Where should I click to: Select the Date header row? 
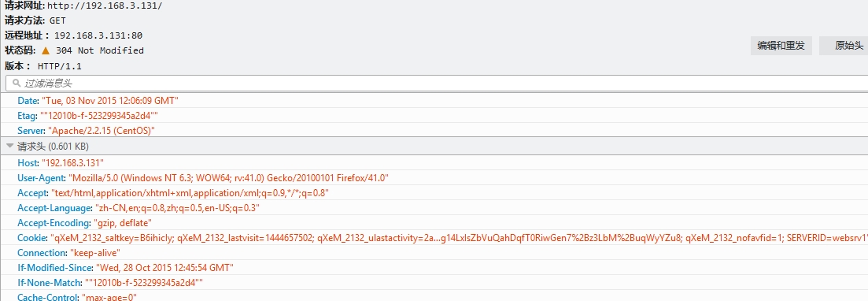pyautogui.click(x=434, y=101)
